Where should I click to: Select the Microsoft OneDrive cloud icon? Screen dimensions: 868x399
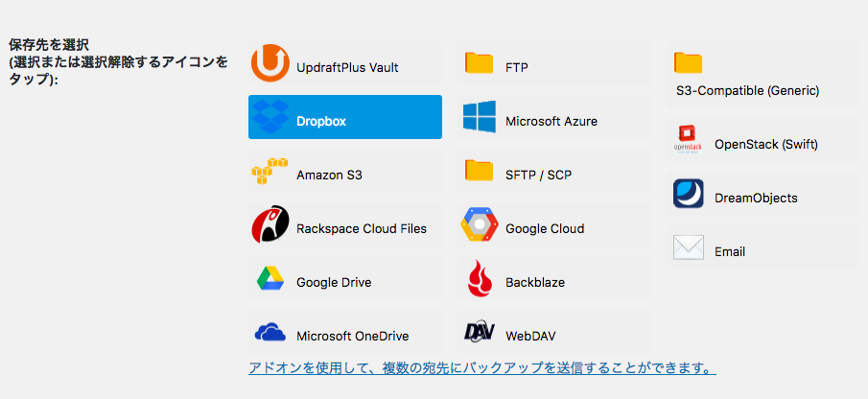(270, 332)
